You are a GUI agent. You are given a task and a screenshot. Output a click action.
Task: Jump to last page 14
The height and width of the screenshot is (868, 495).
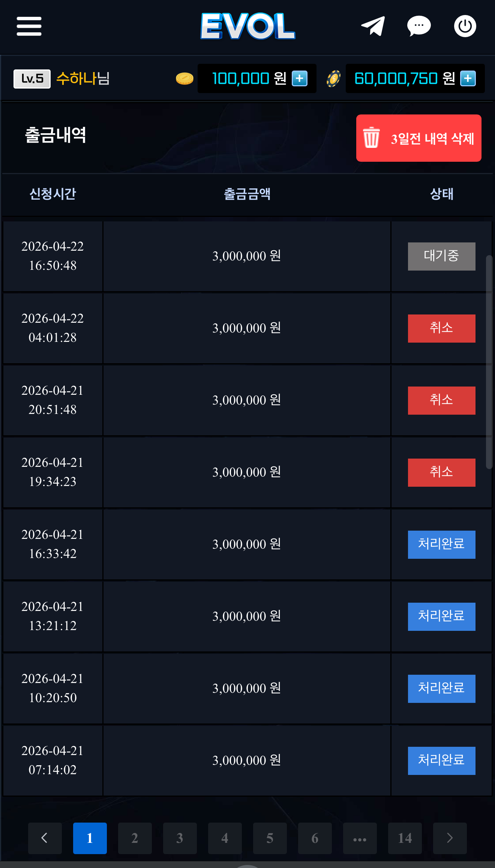405,838
